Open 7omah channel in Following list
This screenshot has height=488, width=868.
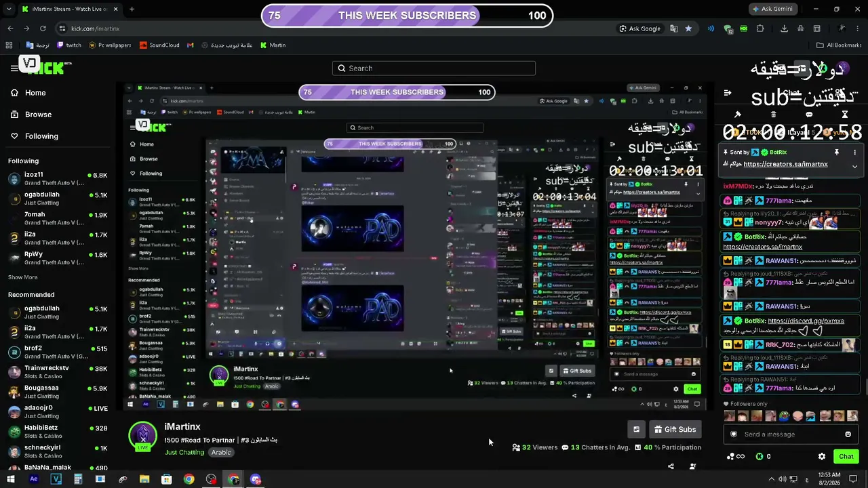[x=58, y=218]
